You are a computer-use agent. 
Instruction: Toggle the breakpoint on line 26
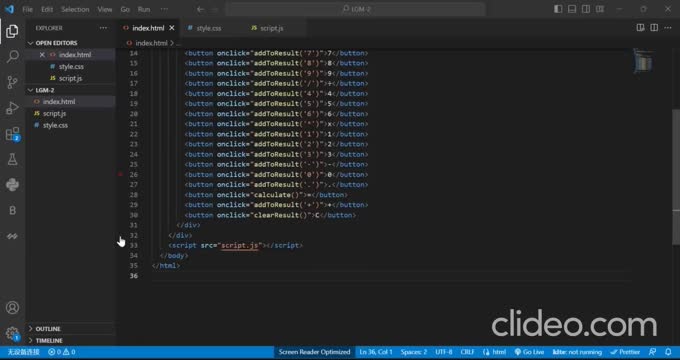click(121, 174)
